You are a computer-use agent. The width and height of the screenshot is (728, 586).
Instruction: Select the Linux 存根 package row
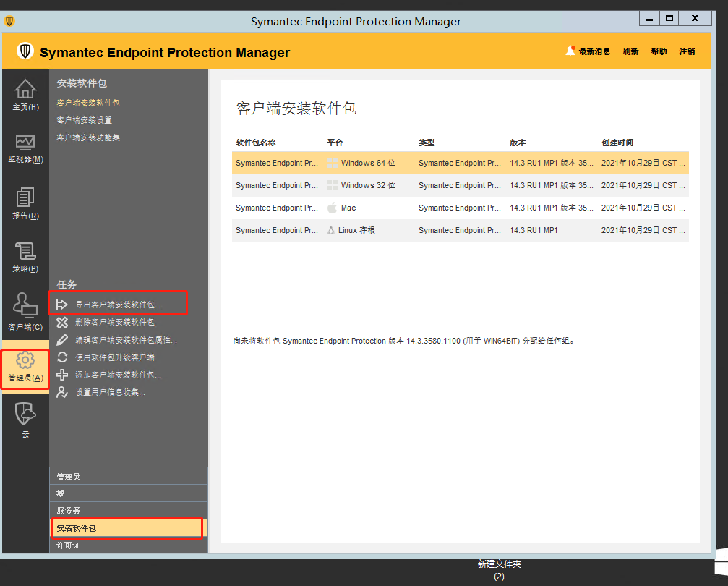pyautogui.click(x=460, y=230)
